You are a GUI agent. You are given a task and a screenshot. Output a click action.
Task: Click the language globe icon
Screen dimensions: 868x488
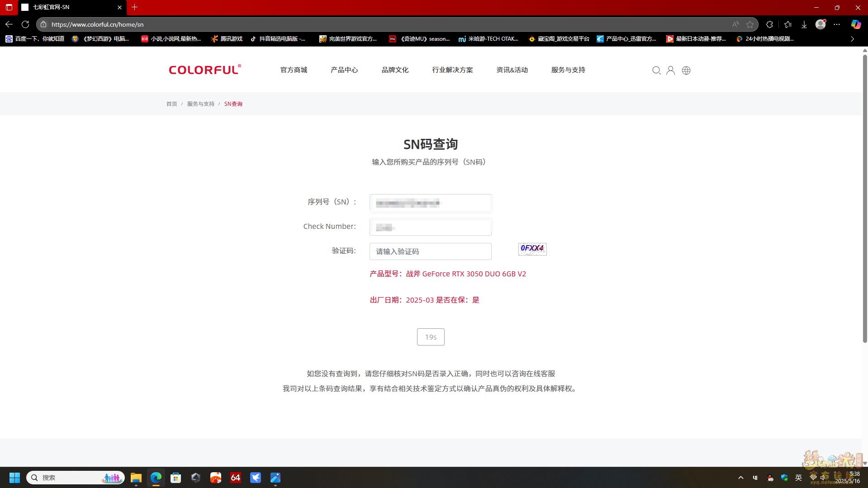click(686, 70)
